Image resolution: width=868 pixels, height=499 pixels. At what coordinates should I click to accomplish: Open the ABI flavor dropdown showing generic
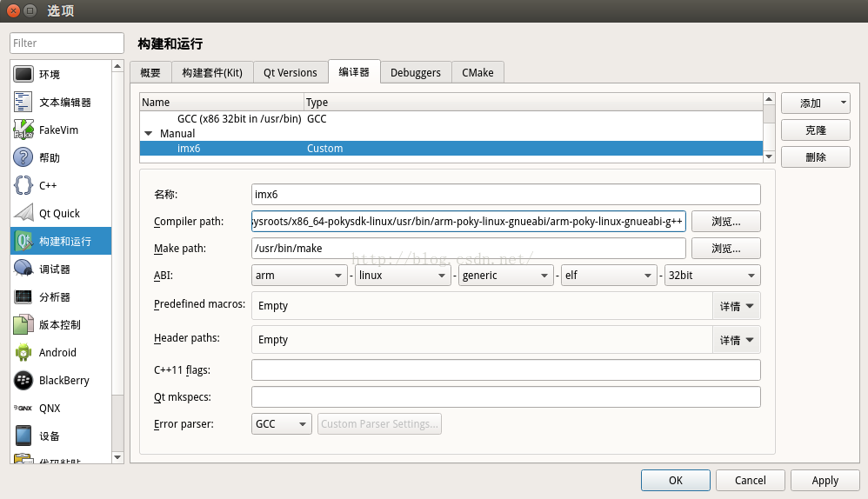coord(505,275)
